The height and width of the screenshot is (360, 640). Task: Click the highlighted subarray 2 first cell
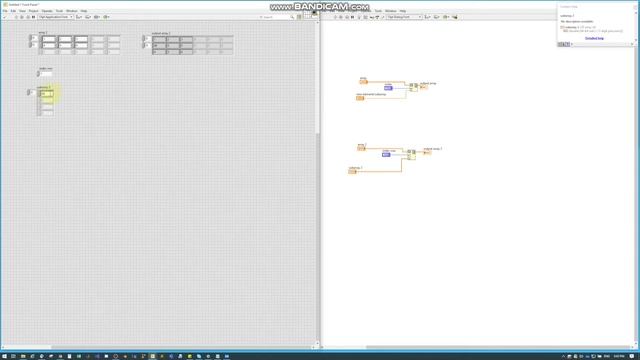(47, 94)
